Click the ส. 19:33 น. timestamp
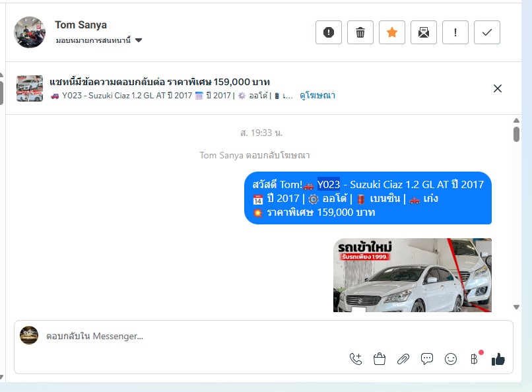The image size is (532, 392). click(261, 133)
